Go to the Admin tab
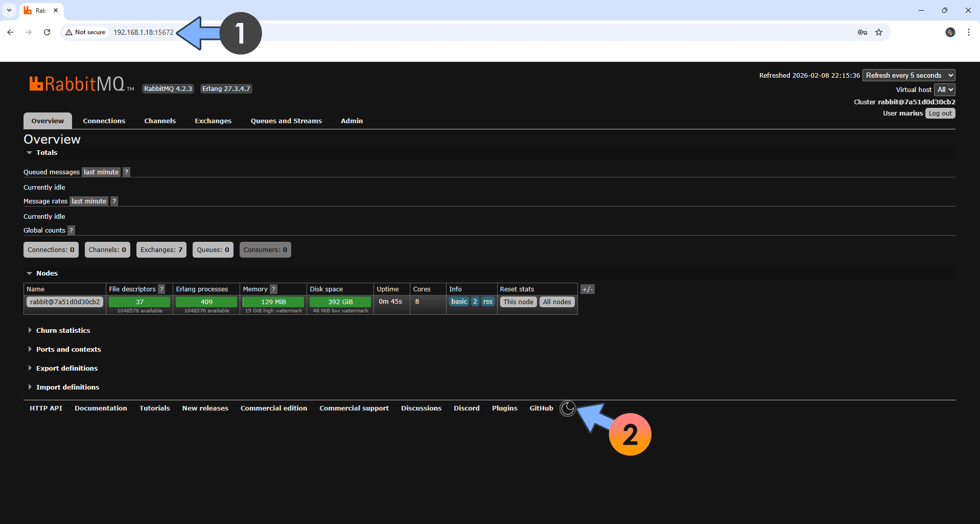 click(x=352, y=121)
